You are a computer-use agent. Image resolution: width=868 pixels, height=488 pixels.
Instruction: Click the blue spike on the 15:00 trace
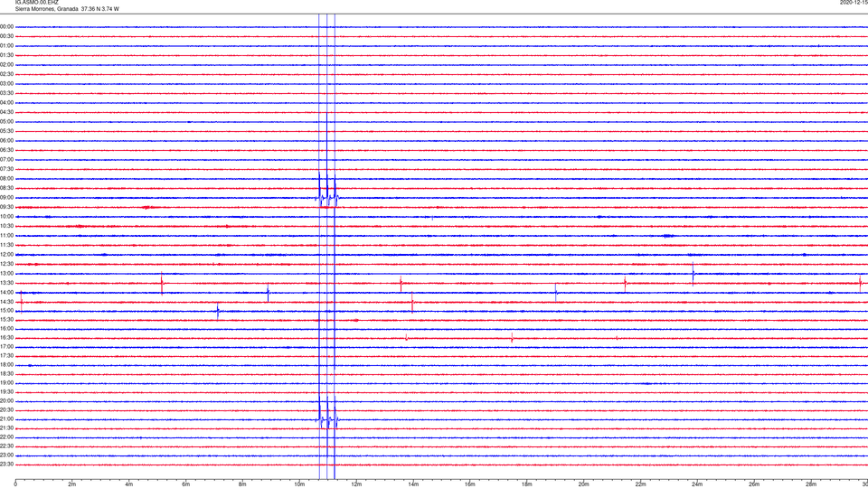pyautogui.click(x=218, y=312)
